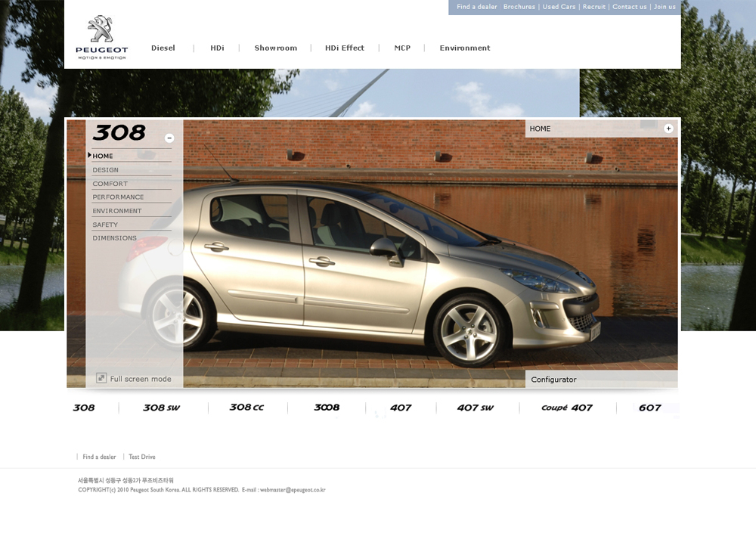Image resolution: width=756 pixels, height=558 pixels.
Task: Open the Showroom menu
Action: [275, 48]
